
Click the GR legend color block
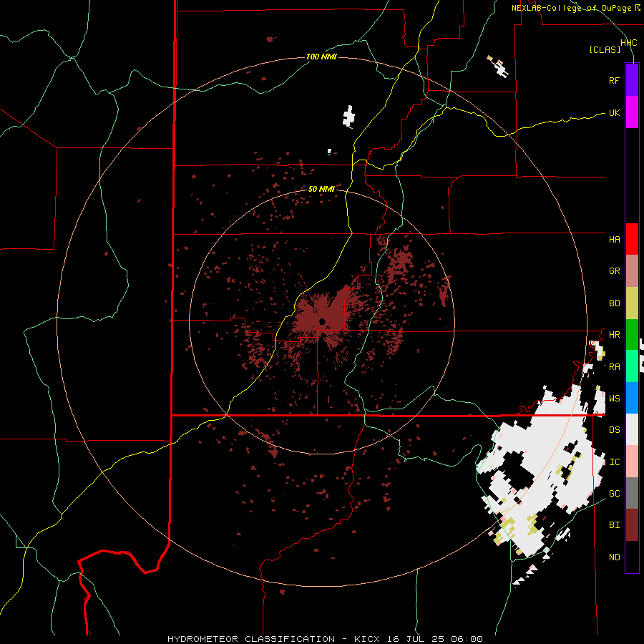[632, 270]
